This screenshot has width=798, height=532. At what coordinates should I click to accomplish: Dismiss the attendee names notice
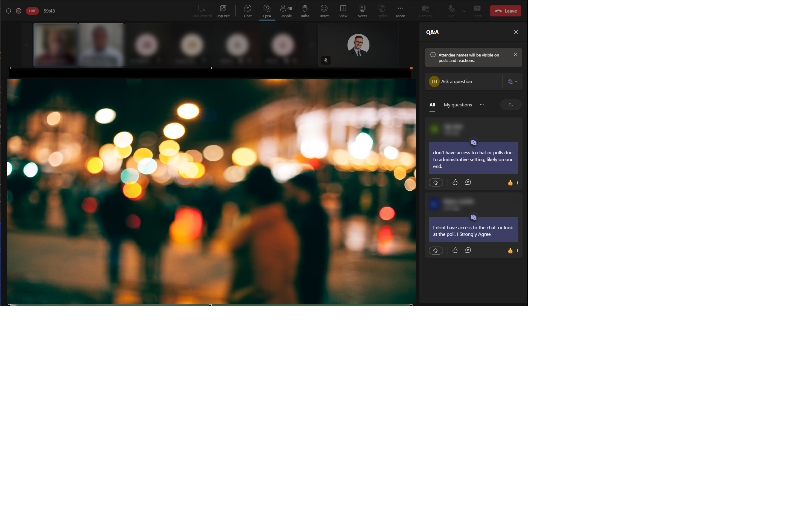[x=515, y=55]
